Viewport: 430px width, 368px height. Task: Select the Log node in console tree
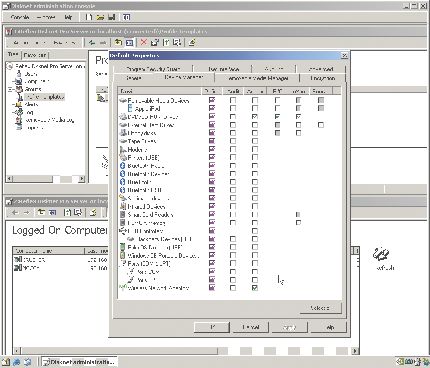click(x=29, y=113)
